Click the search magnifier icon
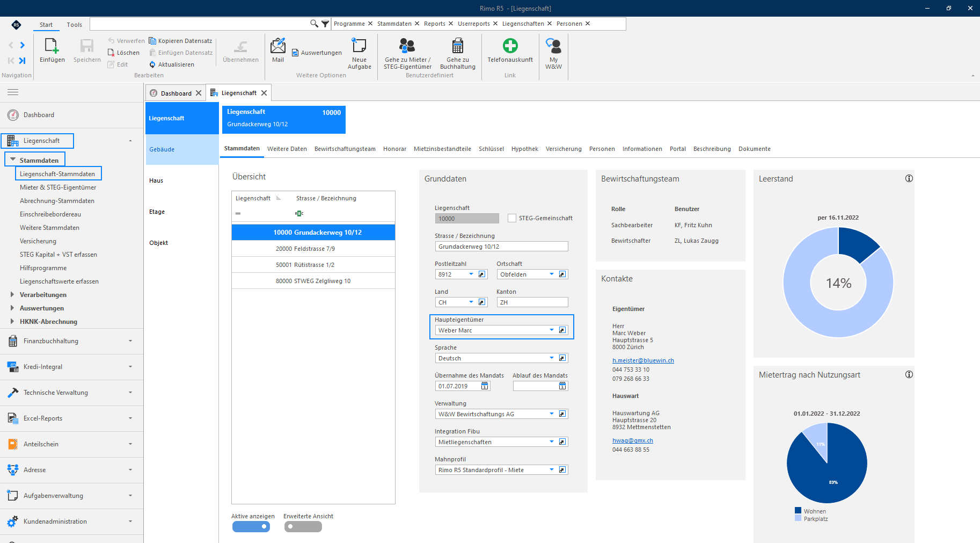980x543 pixels. pyautogui.click(x=314, y=24)
